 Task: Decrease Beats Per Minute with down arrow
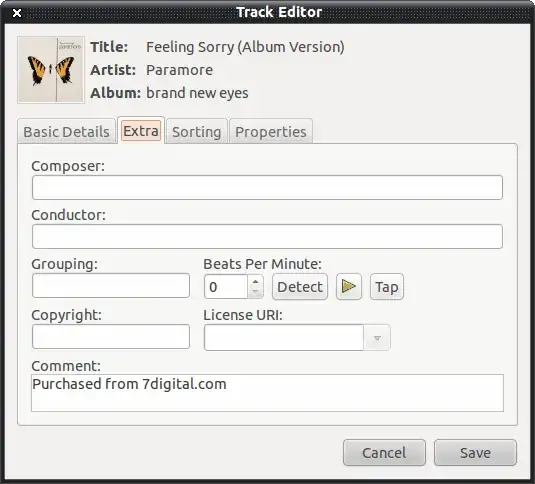click(x=255, y=292)
